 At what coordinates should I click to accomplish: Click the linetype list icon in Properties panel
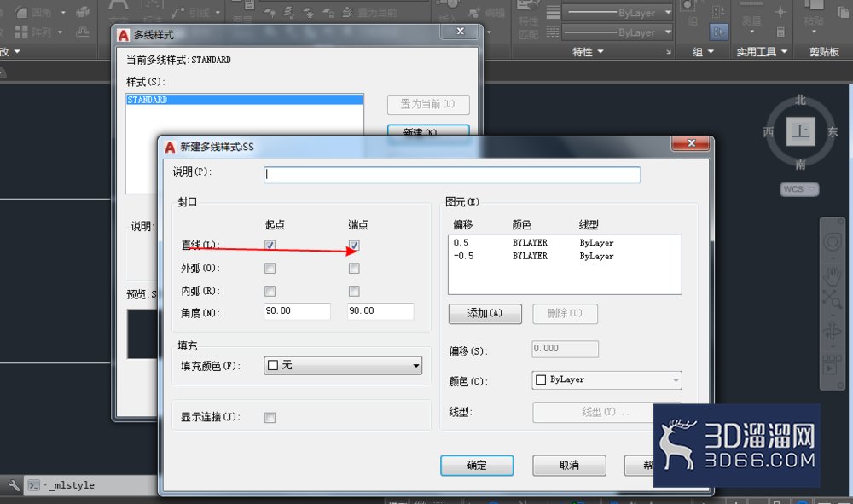tap(552, 32)
